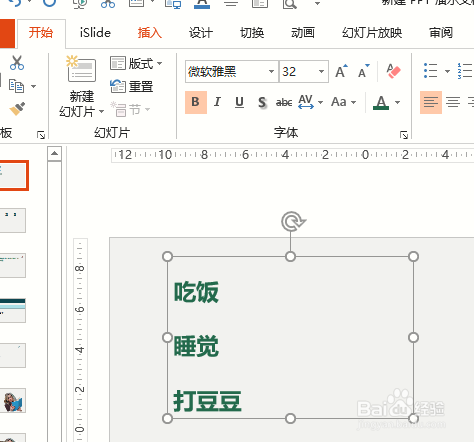Click the numbered list icon

(465, 71)
